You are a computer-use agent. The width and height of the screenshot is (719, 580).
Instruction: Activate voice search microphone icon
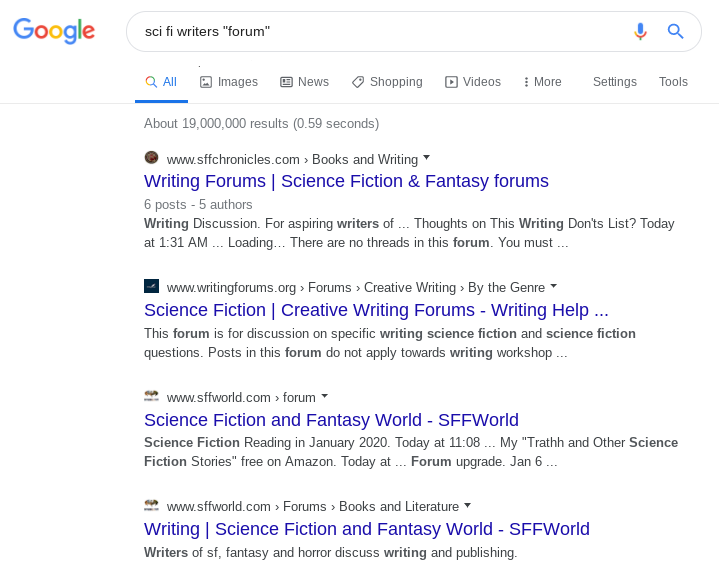click(640, 31)
